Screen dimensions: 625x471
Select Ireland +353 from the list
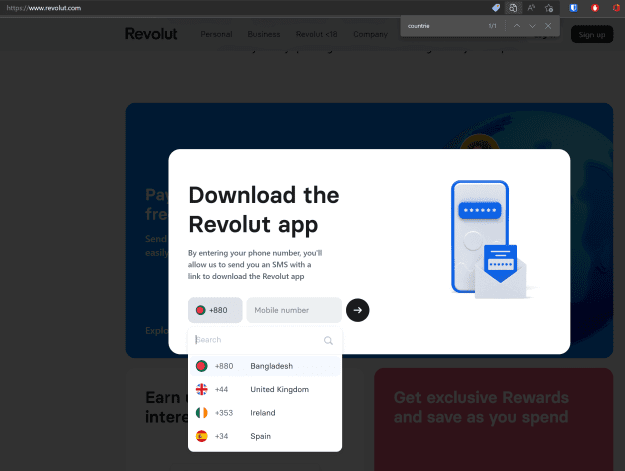pyautogui.click(x=265, y=413)
